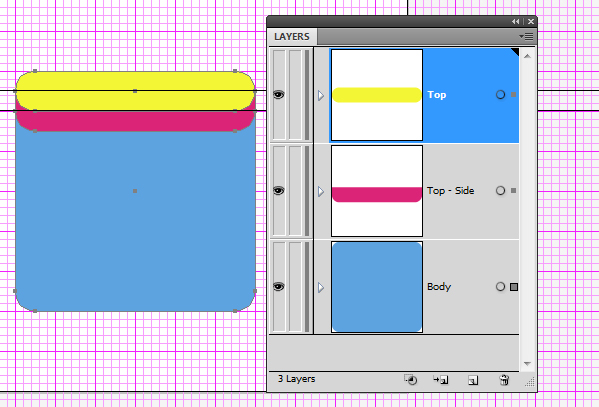Screen dimensions: 599x407
Task: Collapse the Layers panel with double arrows
Action: tap(515, 22)
